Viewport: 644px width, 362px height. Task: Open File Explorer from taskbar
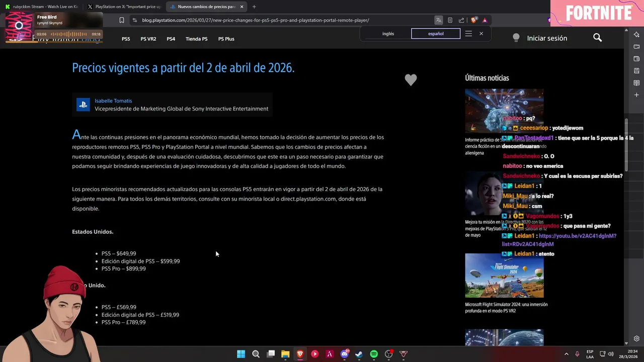[x=285, y=354]
